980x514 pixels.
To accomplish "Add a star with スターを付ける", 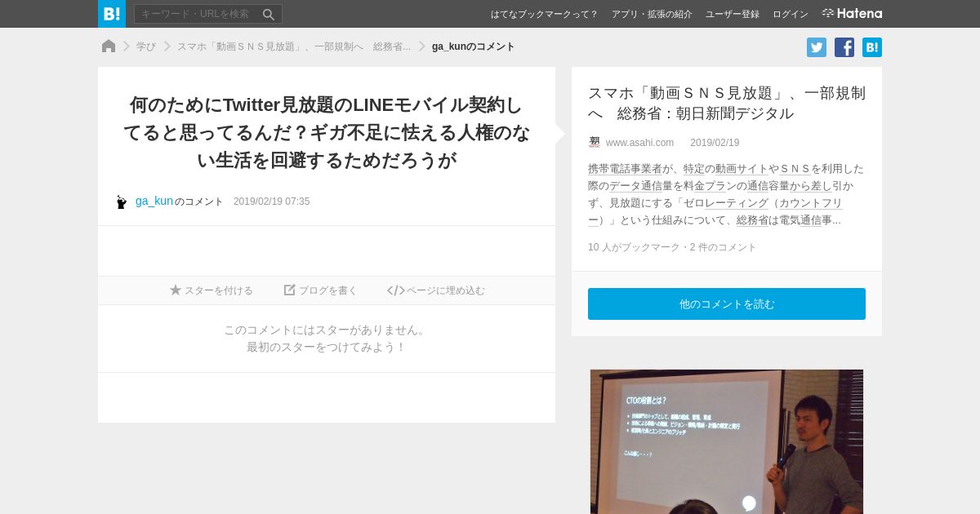I will pos(212,290).
